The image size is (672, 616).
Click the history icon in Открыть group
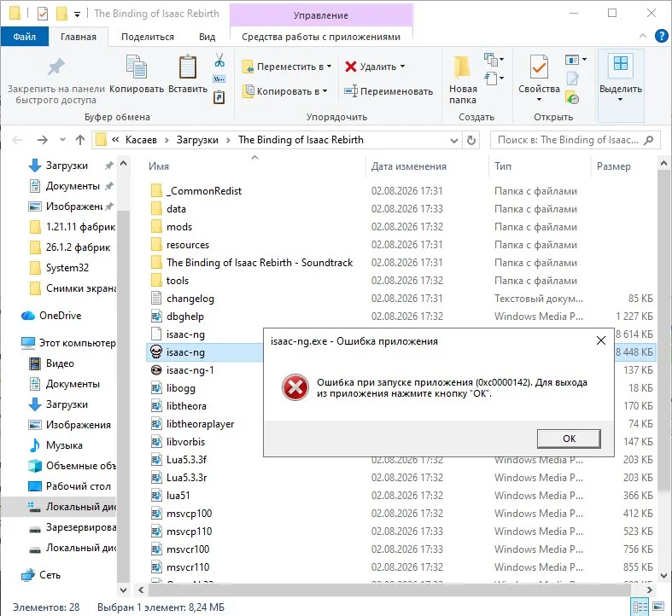573,98
